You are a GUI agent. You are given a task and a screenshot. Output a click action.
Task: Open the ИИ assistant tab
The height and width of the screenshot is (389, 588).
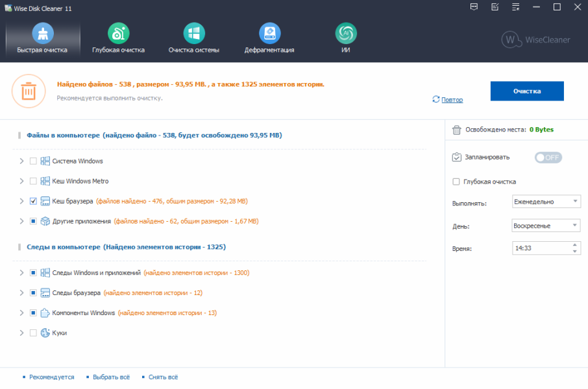coord(346,39)
